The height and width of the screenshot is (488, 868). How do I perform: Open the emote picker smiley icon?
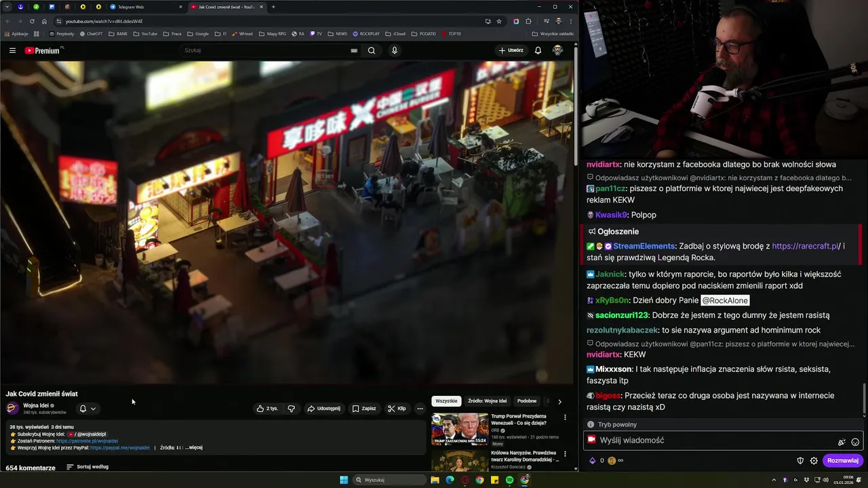[855, 442]
